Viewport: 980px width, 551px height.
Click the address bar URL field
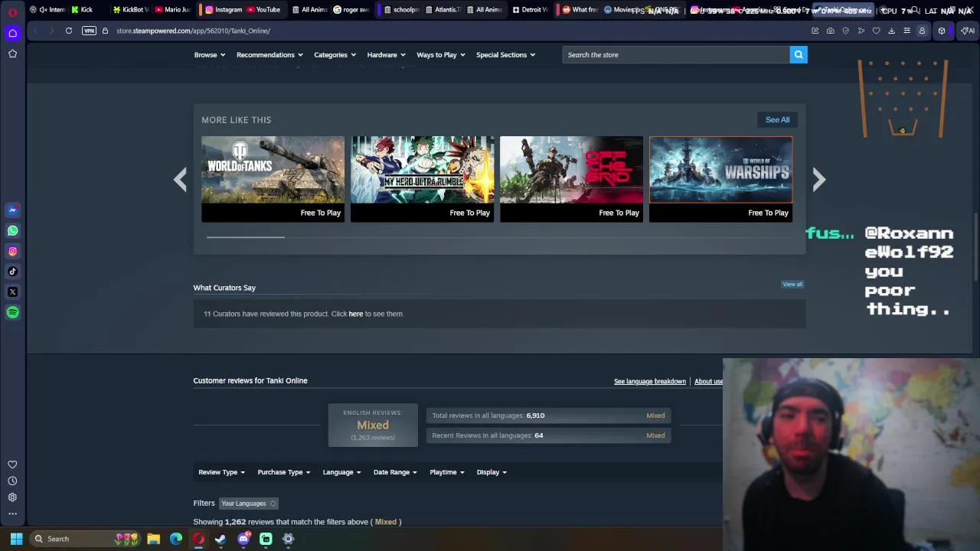coord(459,31)
